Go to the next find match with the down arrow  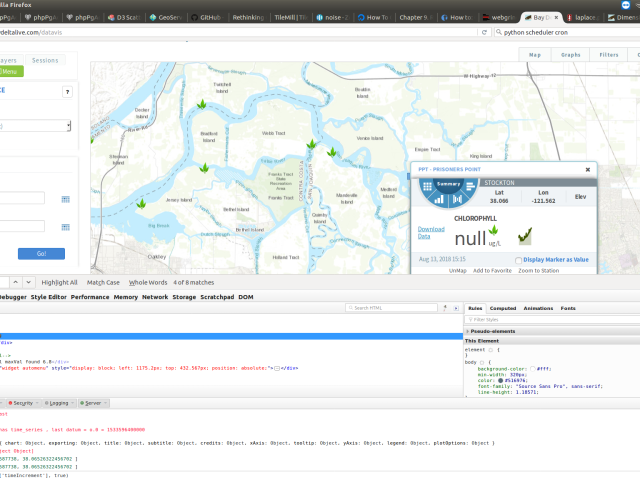pyautogui.click(x=28, y=282)
